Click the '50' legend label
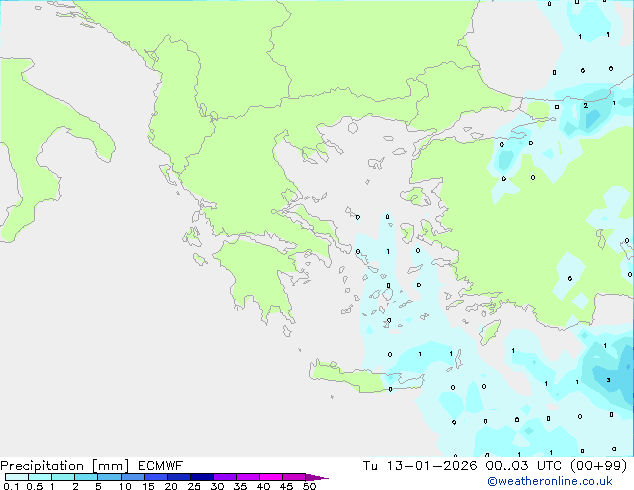The image size is (634, 490). tap(309, 486)
